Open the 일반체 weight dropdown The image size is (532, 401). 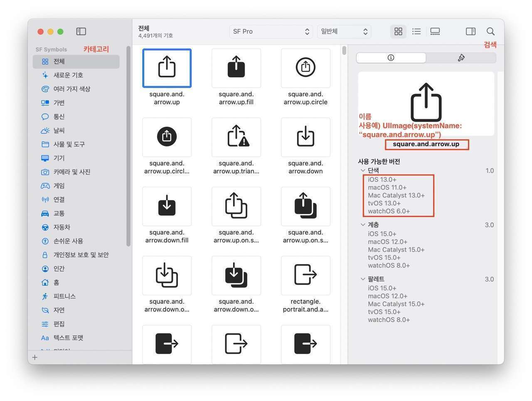tap(344, 32)
